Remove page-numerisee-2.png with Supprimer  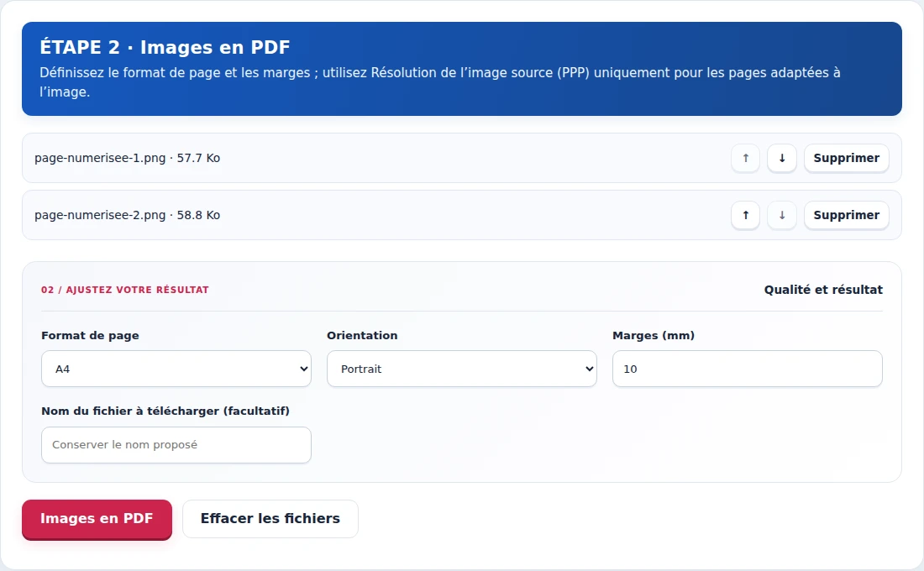846,215
